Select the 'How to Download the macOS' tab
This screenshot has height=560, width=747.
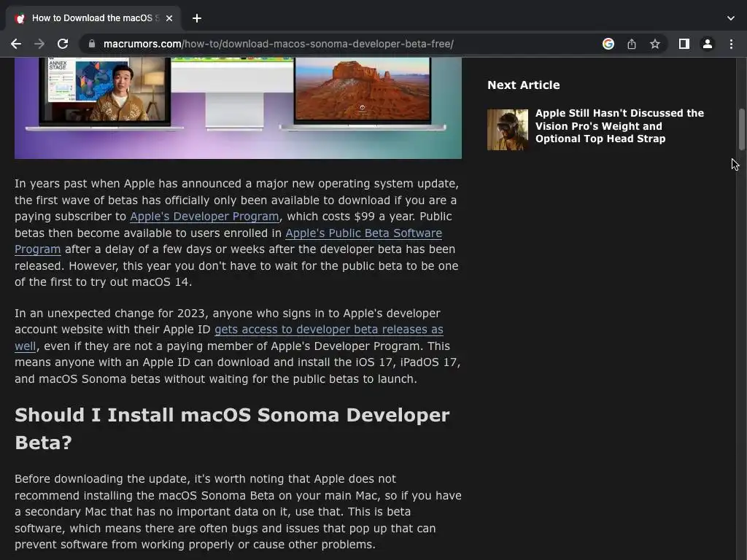[x=93, y=18]
